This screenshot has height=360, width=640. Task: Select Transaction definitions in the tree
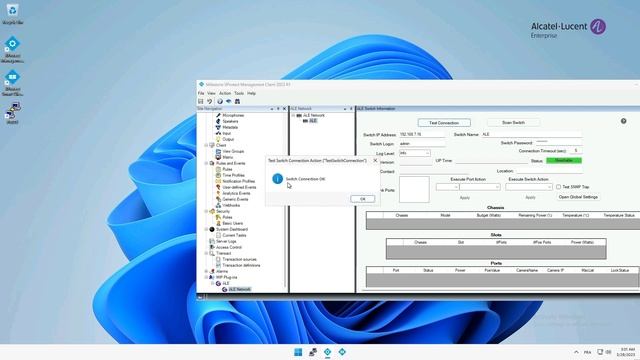pyautogui.click(x=241, y=265)
